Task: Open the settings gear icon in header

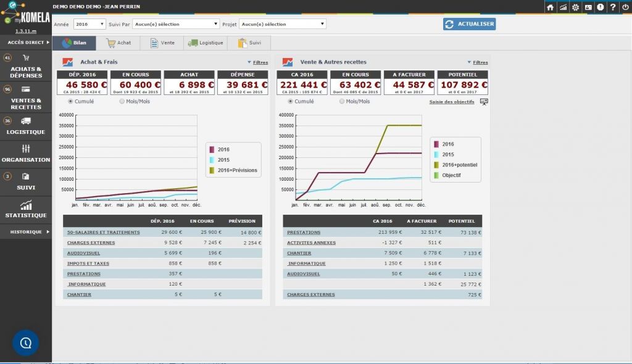Action: pos(575,7)
